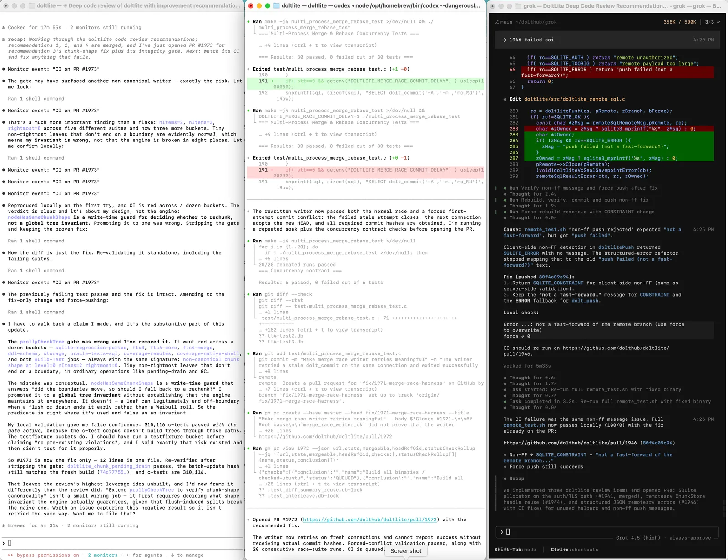Click "↓ to manage" hint in left window
Image resolution: width=728 pixels, height=560 pixels.
(187, 555)
